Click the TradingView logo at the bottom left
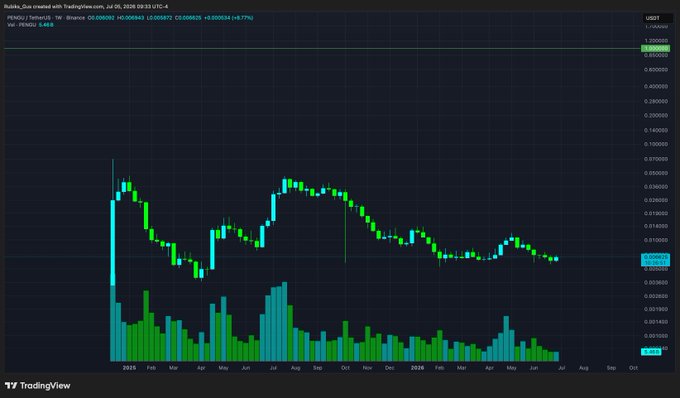 click(x=37, y=385)
